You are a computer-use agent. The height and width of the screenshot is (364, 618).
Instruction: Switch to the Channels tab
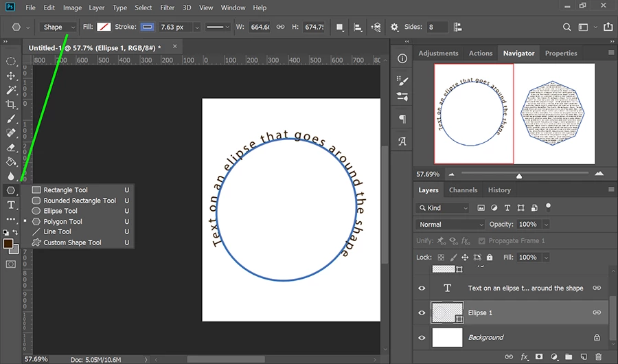463,190
